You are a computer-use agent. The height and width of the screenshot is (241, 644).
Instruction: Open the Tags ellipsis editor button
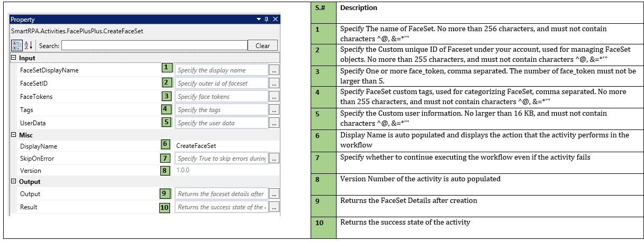coord(274,110)
